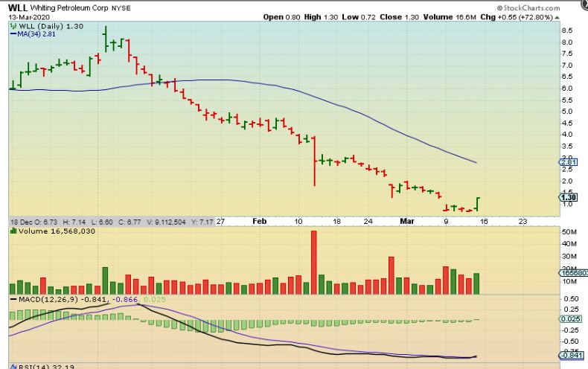Image resolution: width=588 pixels, height=369 pixels.
Task: Click the Mar label on date axis
Action: pyautogui.click(x=407, y=221)
